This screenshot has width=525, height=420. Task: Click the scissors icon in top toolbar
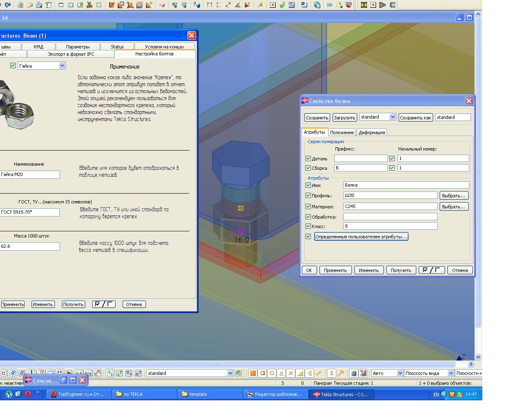(89, 5)
